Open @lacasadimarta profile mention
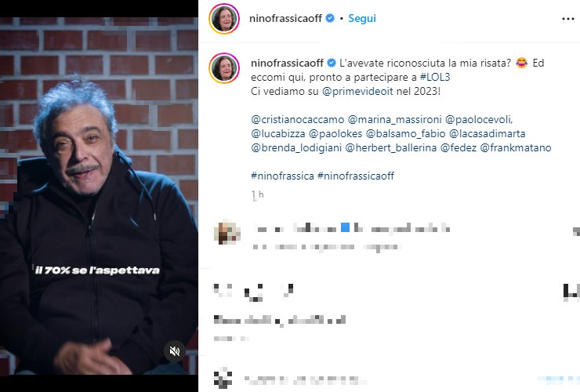 [487, 133]
